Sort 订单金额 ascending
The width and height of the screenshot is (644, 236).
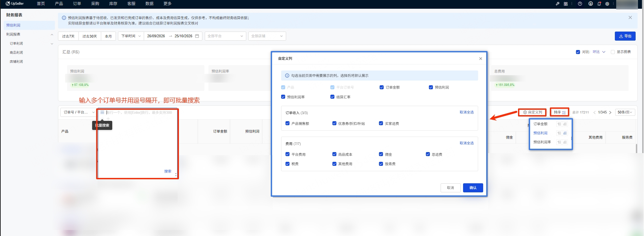[x=559, y=124]
